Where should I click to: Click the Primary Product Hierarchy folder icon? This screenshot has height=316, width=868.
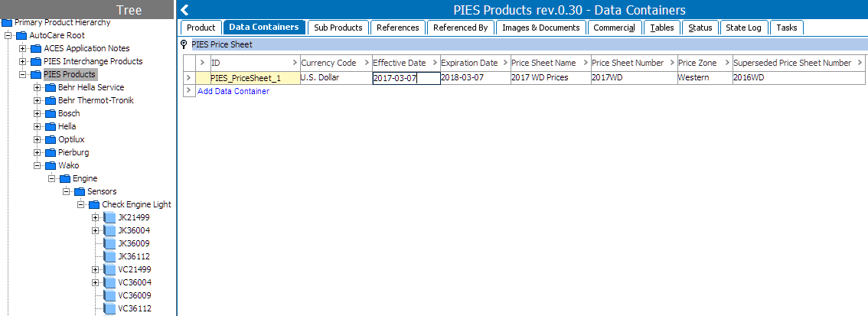click(7, 23)
